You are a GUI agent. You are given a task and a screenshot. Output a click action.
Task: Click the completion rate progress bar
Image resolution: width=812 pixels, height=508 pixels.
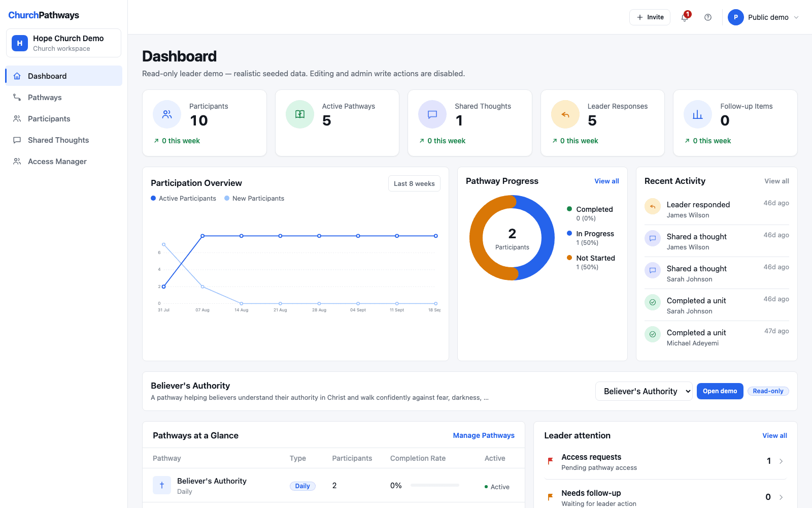pos(435,485)
